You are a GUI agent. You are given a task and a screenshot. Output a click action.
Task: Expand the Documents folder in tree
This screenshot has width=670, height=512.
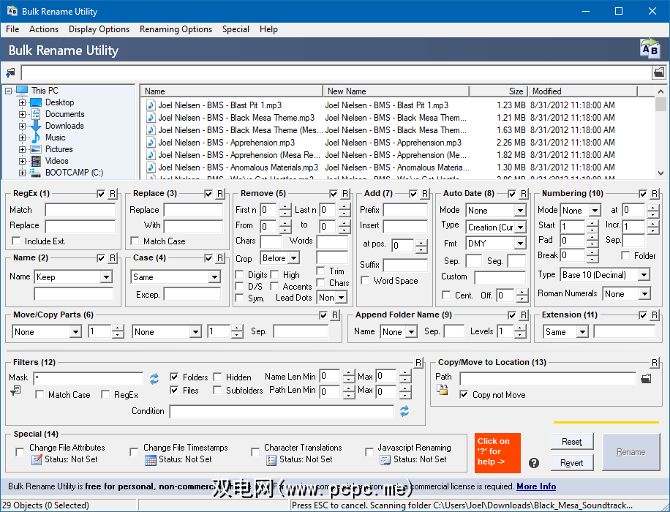click(x=22, y=114)
